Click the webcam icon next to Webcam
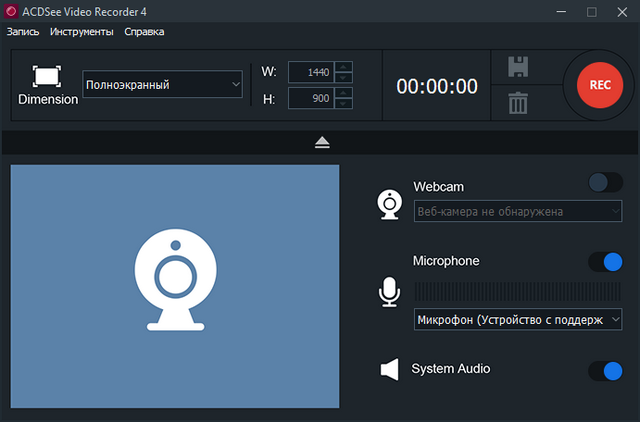The image size is (640, 422). (389, 203)
